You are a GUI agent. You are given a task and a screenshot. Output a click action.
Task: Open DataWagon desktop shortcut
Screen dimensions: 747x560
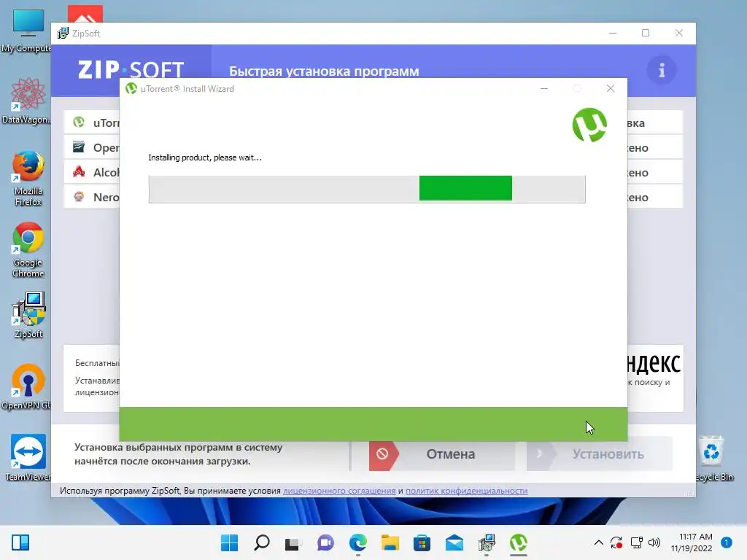(x=27, y=101)
